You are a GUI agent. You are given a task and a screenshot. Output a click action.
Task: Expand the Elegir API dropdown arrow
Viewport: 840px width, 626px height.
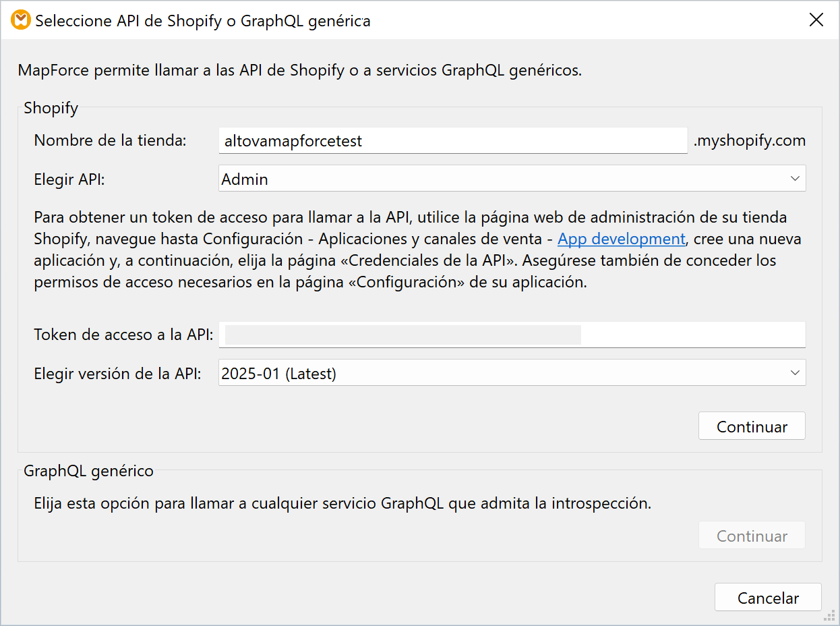tap(794, 179)
